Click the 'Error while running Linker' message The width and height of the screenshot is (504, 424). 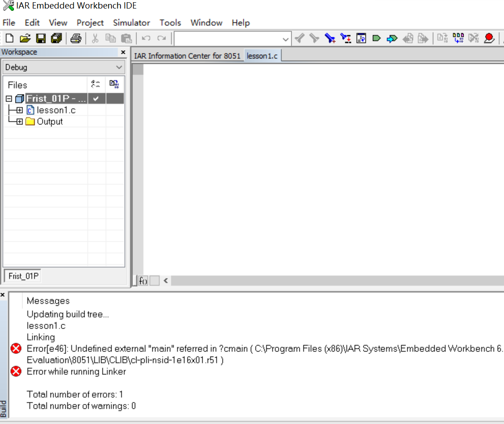(76, 371)
